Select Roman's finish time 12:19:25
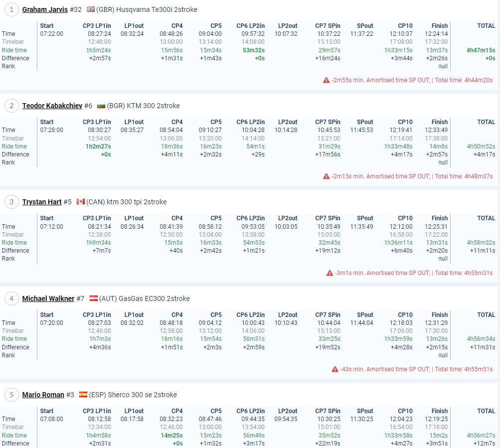Screen dimensions: 500x448 pyautogui.click(x=436, y=419)
